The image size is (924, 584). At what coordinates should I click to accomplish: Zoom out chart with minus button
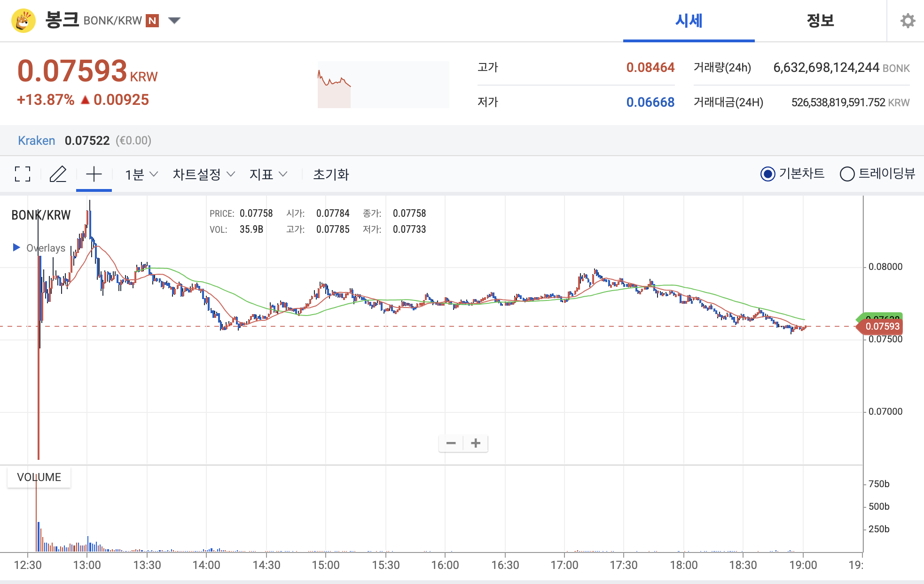(451, 443)
